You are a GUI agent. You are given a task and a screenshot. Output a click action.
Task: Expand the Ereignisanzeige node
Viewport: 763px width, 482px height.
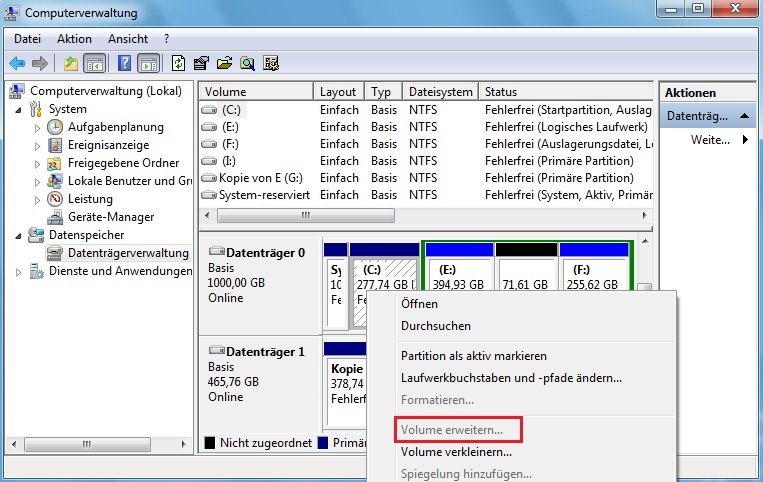(37, 146)
